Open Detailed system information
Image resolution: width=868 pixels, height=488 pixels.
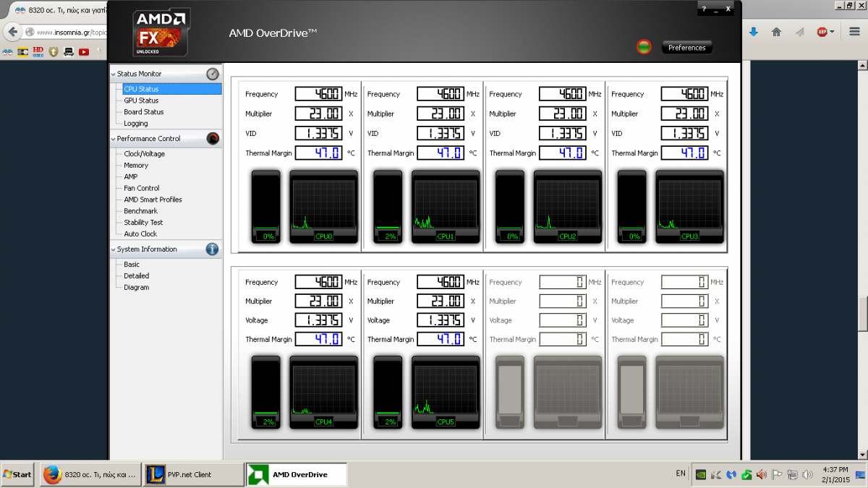[137, 276]
